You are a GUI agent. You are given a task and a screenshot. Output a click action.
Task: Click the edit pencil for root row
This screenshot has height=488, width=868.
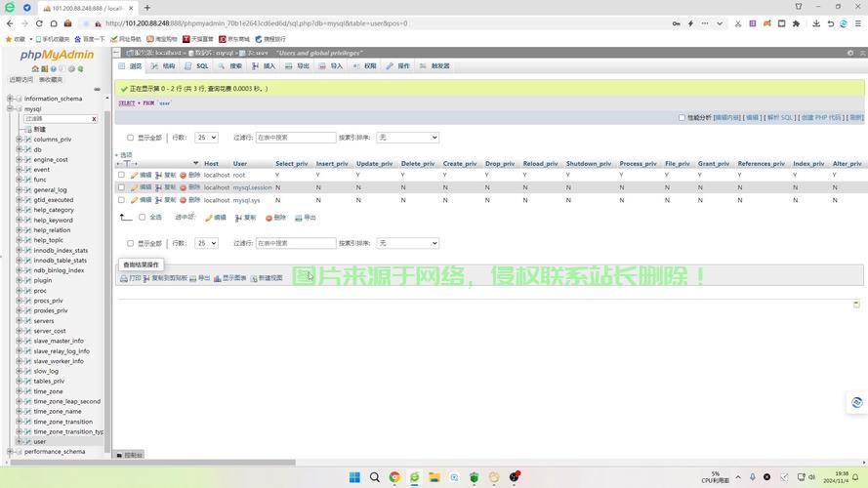tap(134, 175)
